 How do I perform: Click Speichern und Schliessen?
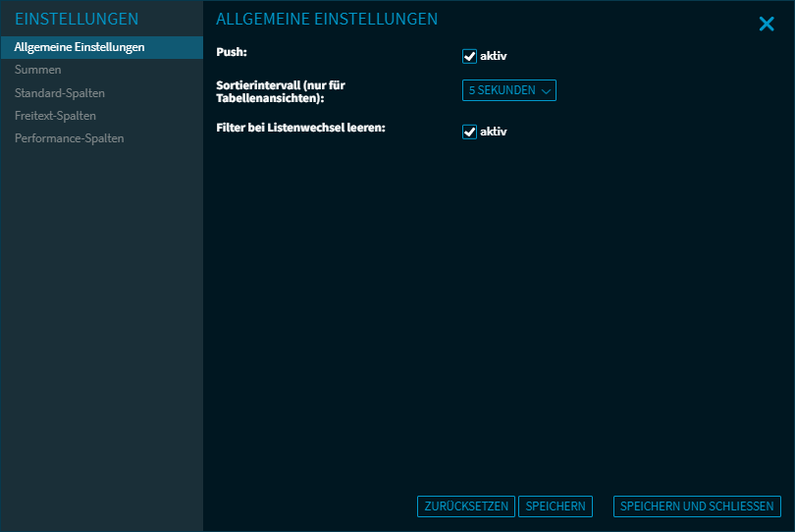pyautogui.click(x=697, y=506)
